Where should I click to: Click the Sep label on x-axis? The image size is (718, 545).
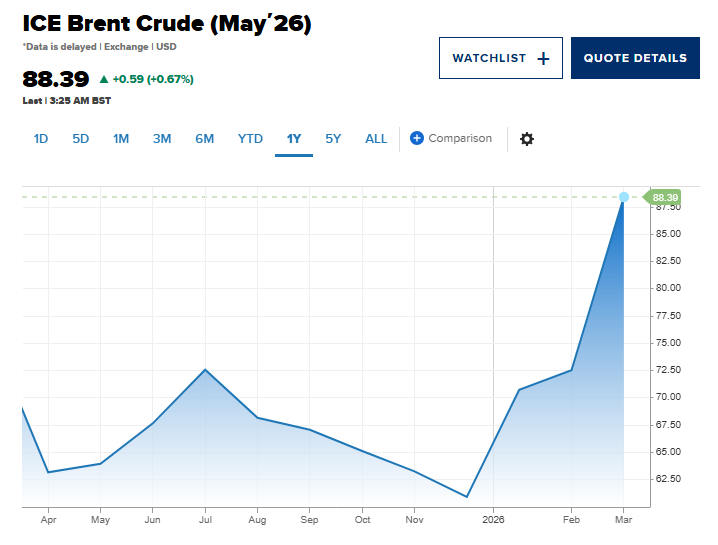click(x=309, y=520)
